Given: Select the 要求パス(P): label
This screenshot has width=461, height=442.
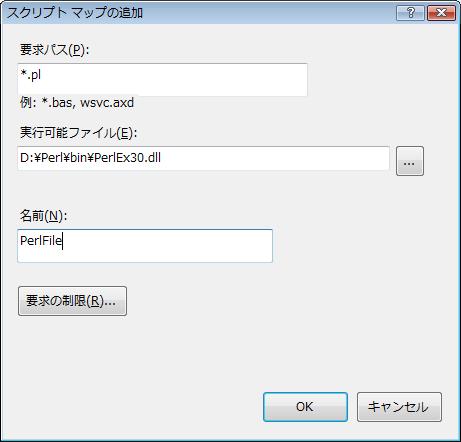Looking at the screenshot, I should (x=55, y=50).
